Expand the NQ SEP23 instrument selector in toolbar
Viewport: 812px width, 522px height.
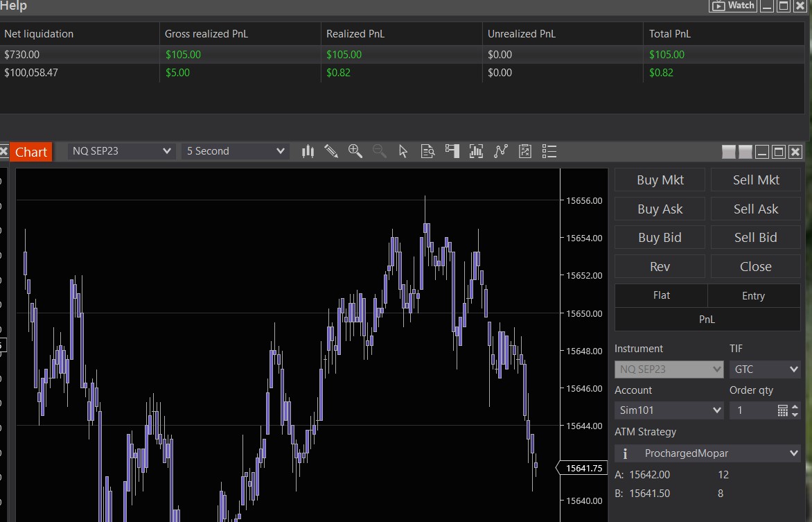[121, 151]
